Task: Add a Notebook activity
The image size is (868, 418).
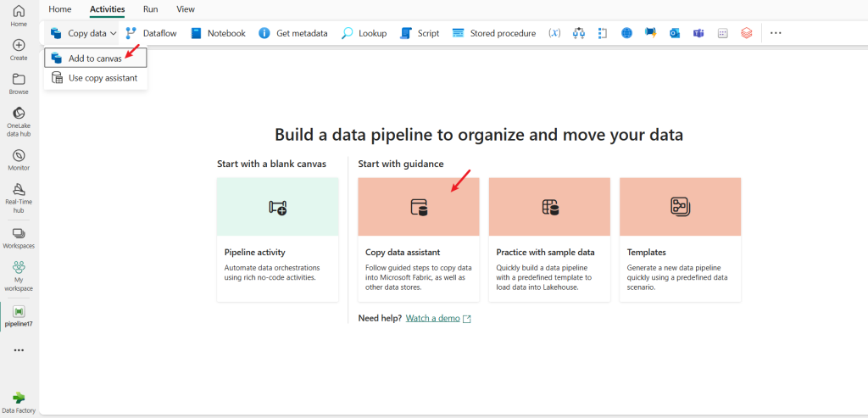Action: [218, 33]
